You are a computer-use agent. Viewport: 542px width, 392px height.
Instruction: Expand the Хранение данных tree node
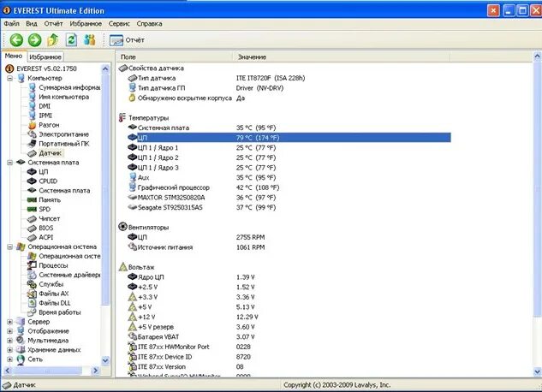9,350
